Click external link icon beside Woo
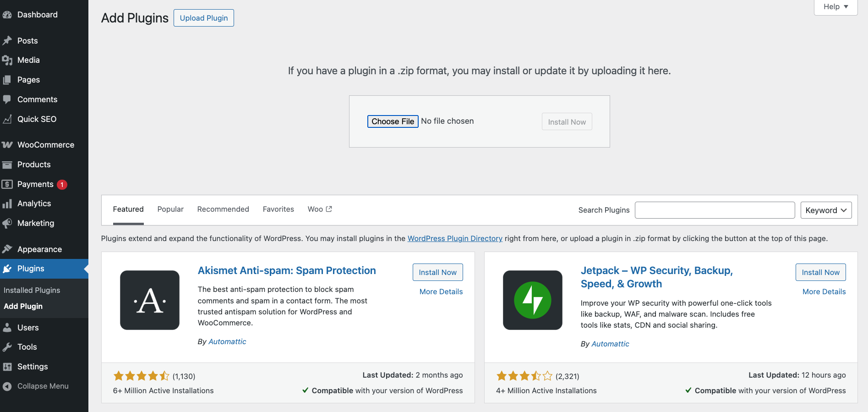Screen dimensions: 868x412 [329, 209]
